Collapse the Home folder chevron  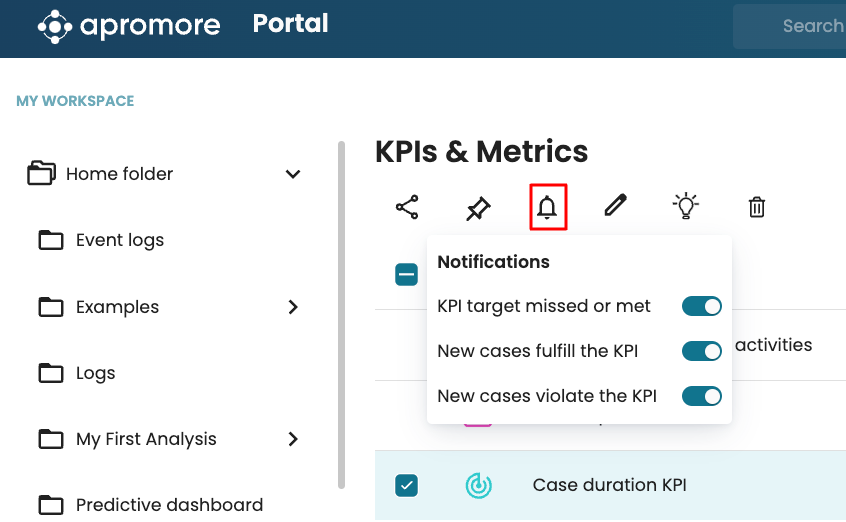(293, 174)
